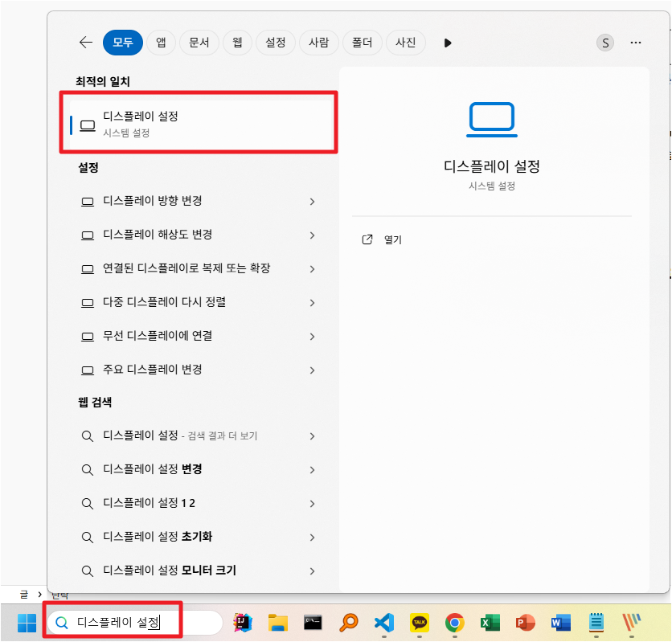Expand arrow for 디스플레이 설정 초기화
Image resolution: width=672 pixels, height=642 pixels.
tap(312, 538)
